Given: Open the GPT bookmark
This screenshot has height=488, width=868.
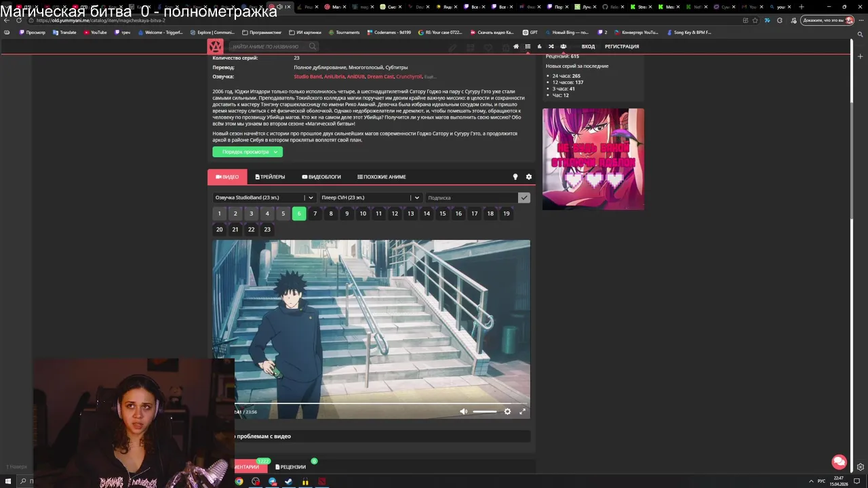Looking at the screenshot, I should coord(530,32).
